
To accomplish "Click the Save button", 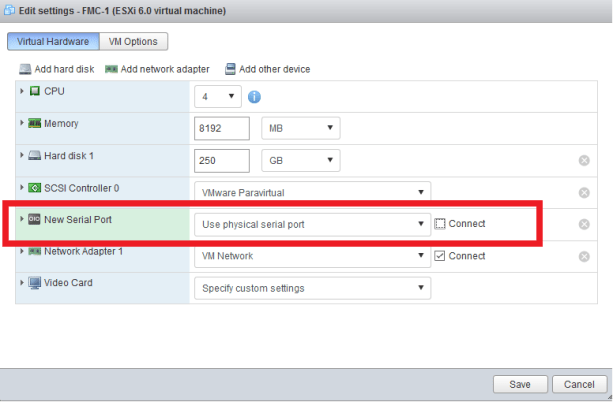I will pos(521,384).
